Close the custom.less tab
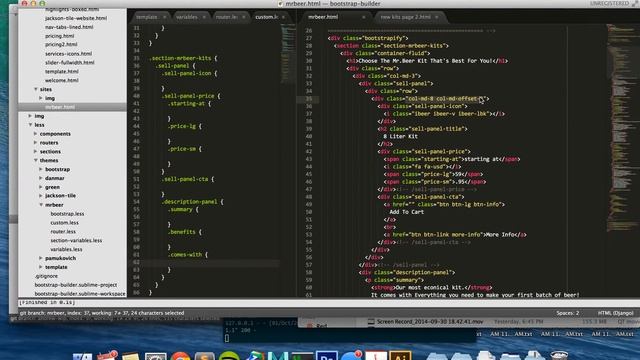This screenshot has width=640, height=360. [283, 17]
